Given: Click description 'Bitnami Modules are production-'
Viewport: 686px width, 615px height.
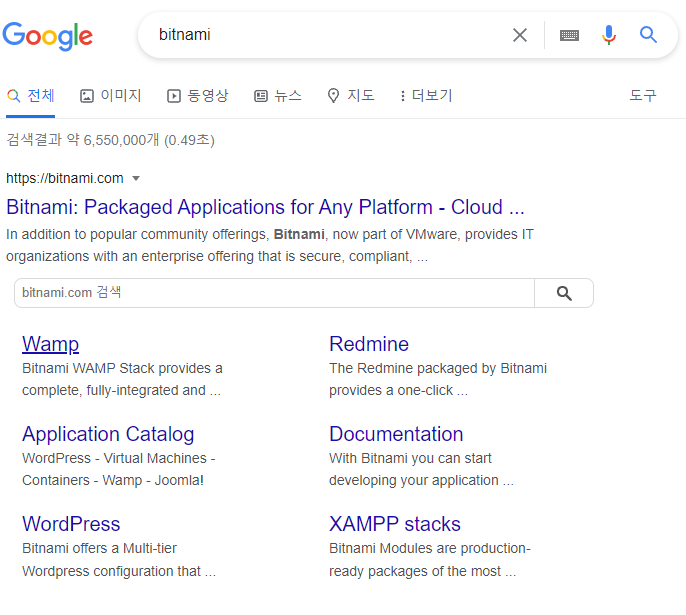Looking at the screenshot, I should click(x=430, y=548).
